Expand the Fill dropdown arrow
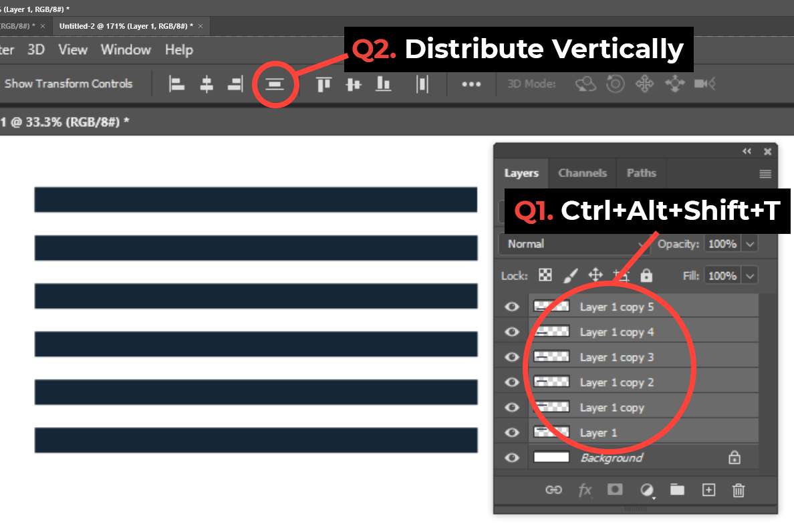 (x=751, y=275)
